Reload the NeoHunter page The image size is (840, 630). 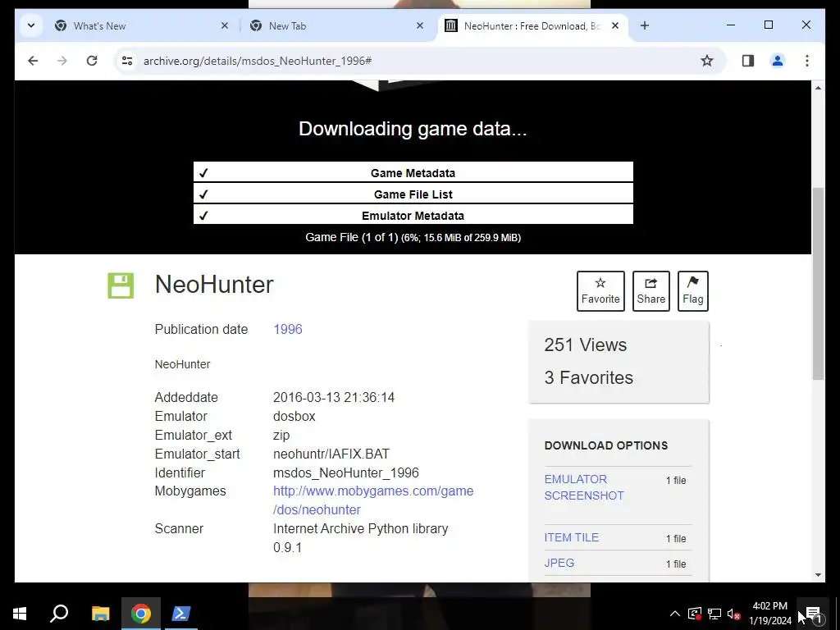tap(92, 61)
